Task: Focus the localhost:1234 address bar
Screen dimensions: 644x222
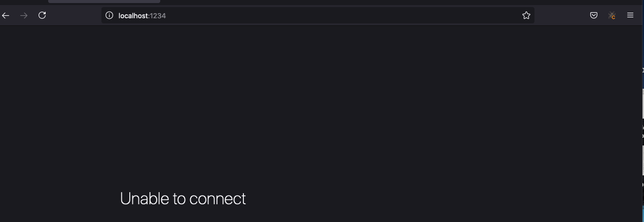Action: click(x=318, y=16)
